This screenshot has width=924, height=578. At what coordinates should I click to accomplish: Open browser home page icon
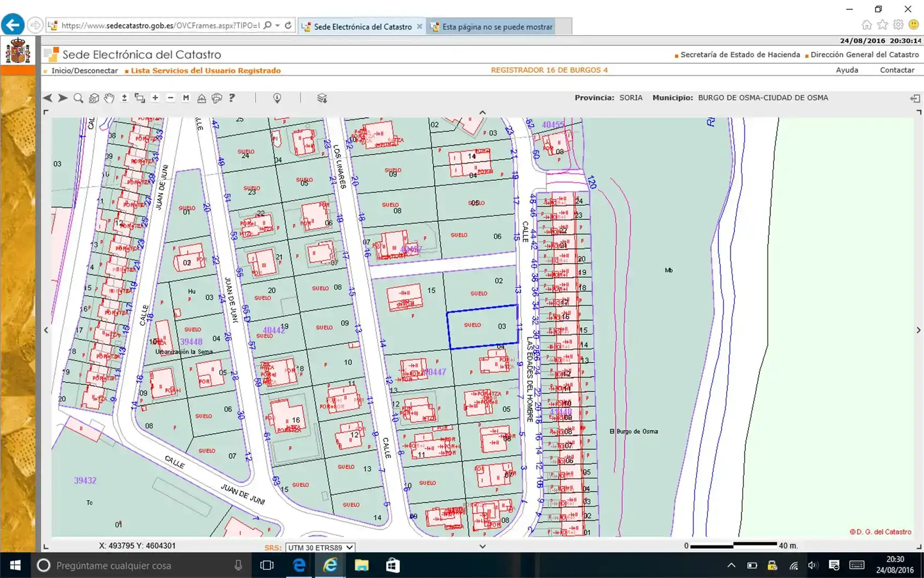[867, 25]
